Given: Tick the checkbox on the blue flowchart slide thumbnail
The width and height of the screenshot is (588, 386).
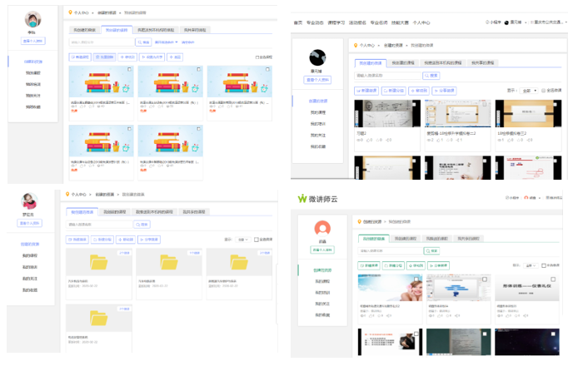Looking at the screenshot, I should click(485, 280).
